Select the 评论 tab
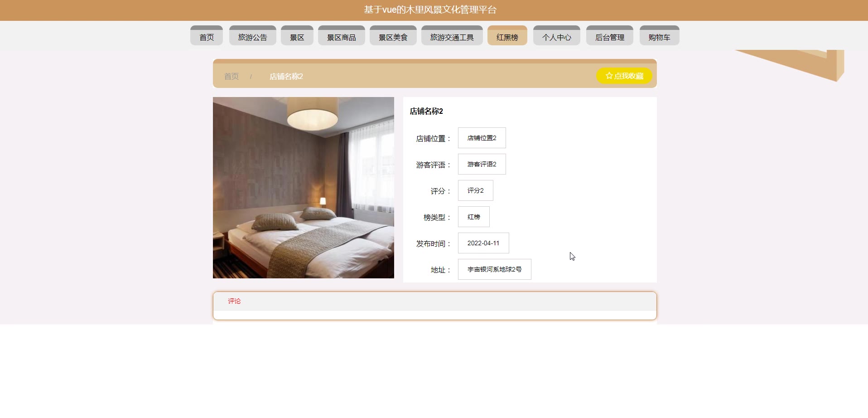This screenshot has height=418, width=868. coord(234,301)
